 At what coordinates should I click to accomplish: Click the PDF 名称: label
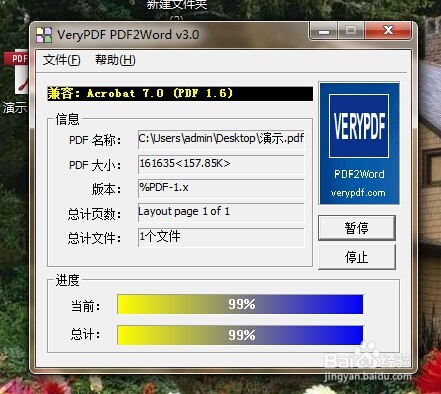pyautogui.click(x=95, y=140)
